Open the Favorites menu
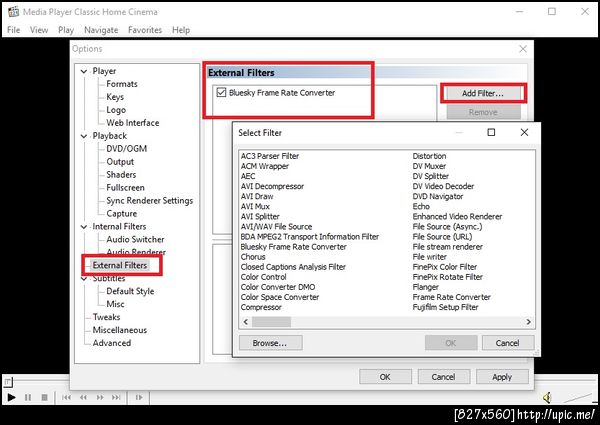 (145, 30)
